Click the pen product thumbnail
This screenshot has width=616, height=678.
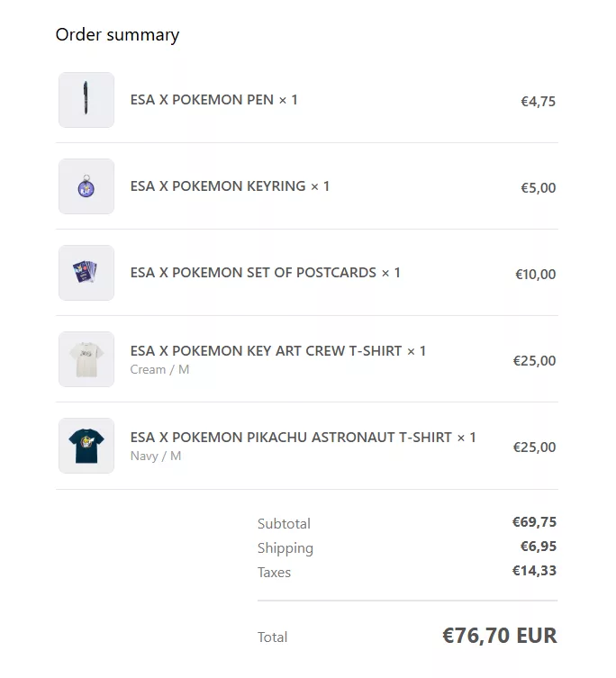click(86, 100)
